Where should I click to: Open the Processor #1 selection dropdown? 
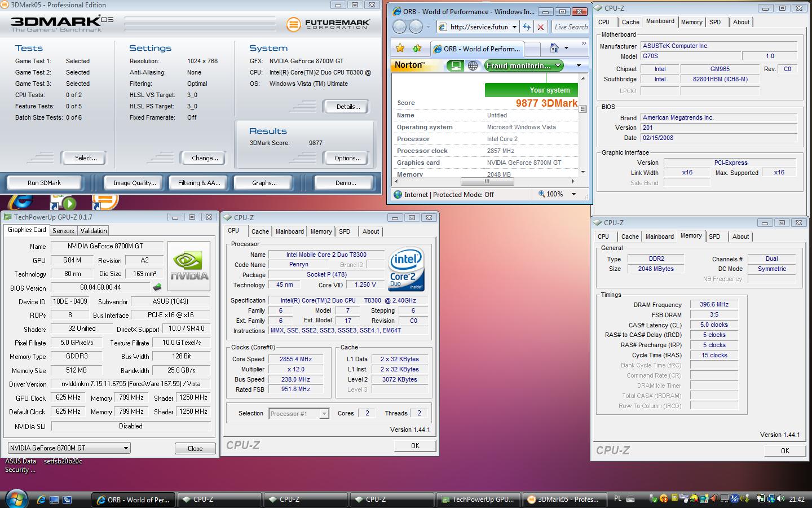[324, 414]
